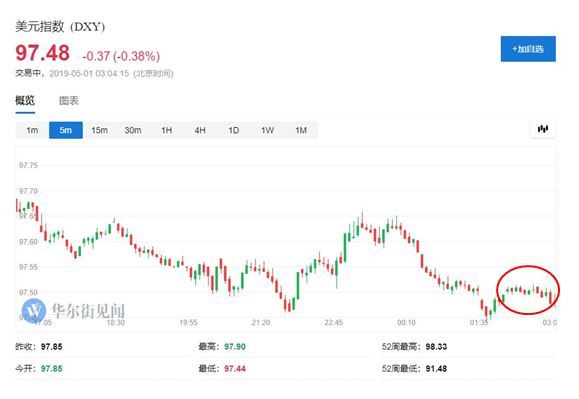The width and height of the screenshot is (579, 399).
Task: Switch chart to 30m interval
Action: (x=133, y=130)
